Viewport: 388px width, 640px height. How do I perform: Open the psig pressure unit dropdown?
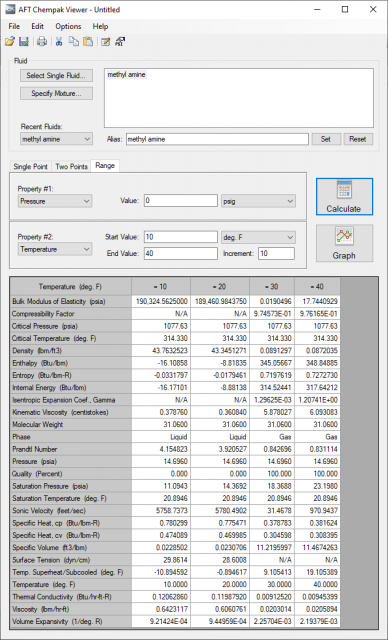pyautogui.click(x=258, y=201)
